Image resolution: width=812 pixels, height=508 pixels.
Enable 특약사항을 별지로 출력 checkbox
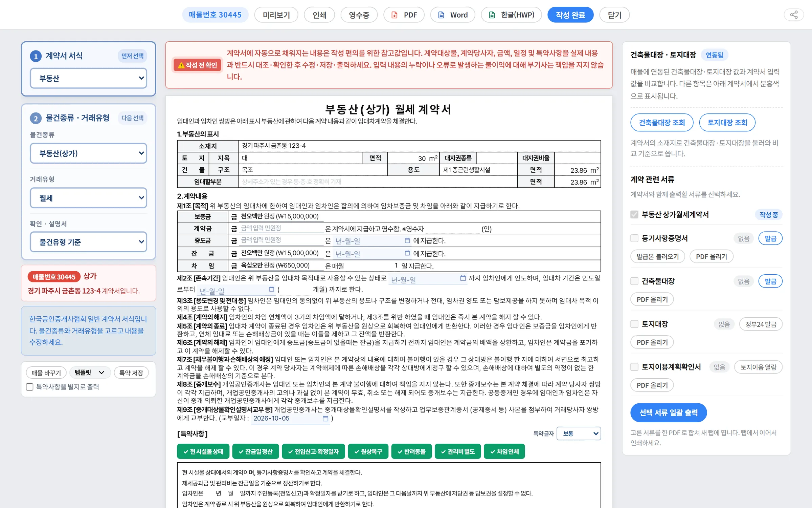(x=30, y=387)
